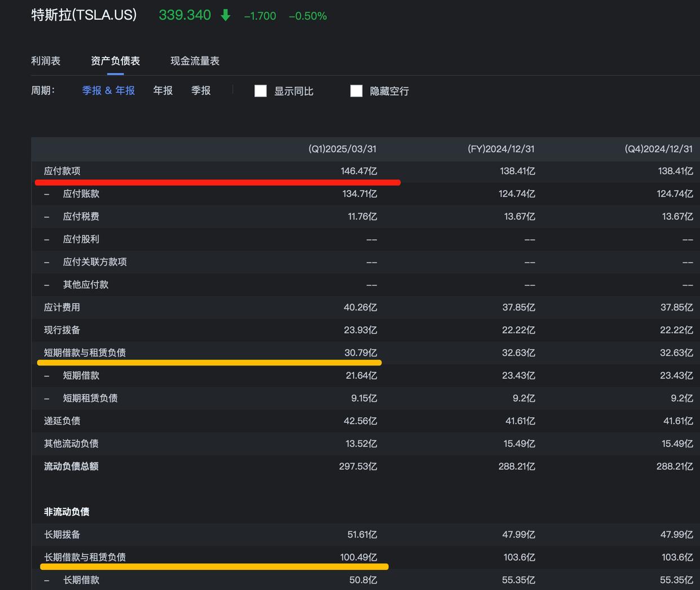Viewport: 700px width, 590px height.
Task: Click the 非流动负债 section heading
Action: 67,512
